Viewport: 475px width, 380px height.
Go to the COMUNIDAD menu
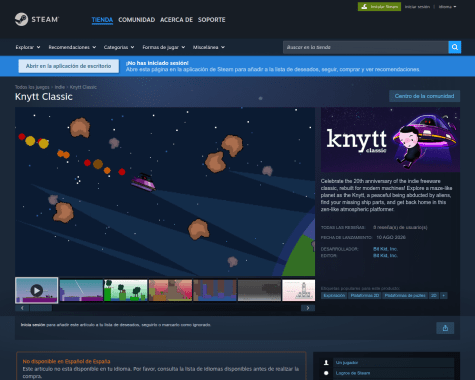point(137,20)
